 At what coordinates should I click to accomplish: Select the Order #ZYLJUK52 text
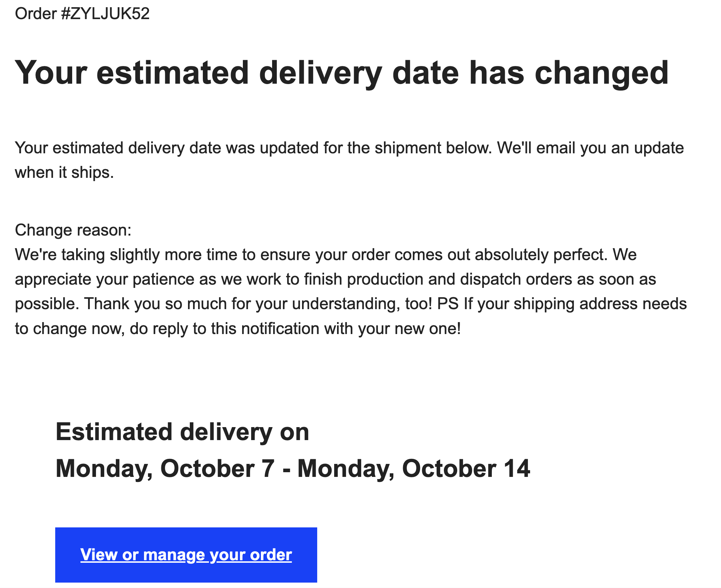pos(82,14)
